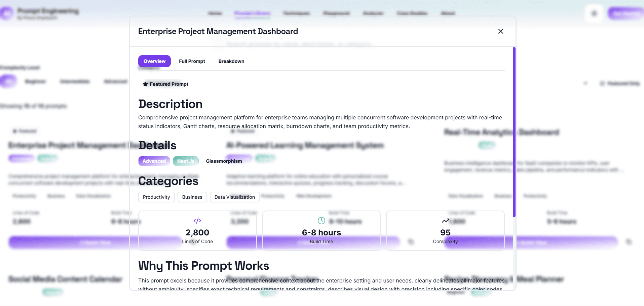Screen dimensions: 644x306
Task: Click the Prompt Engineering logo icon
Action: pos(6,13)
